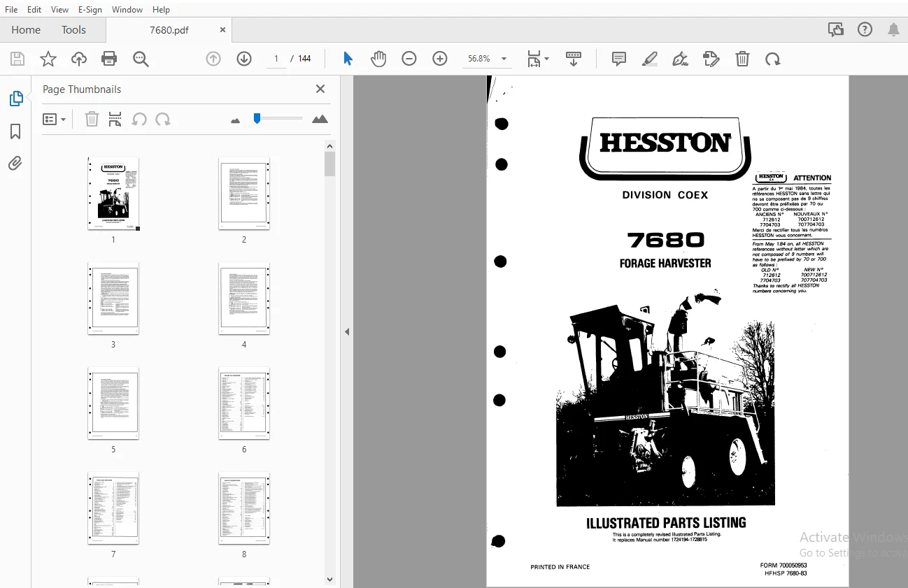908x588 pixels.
Task: Collapse the navigation pane with the arrow
Action: coord(347,332)
